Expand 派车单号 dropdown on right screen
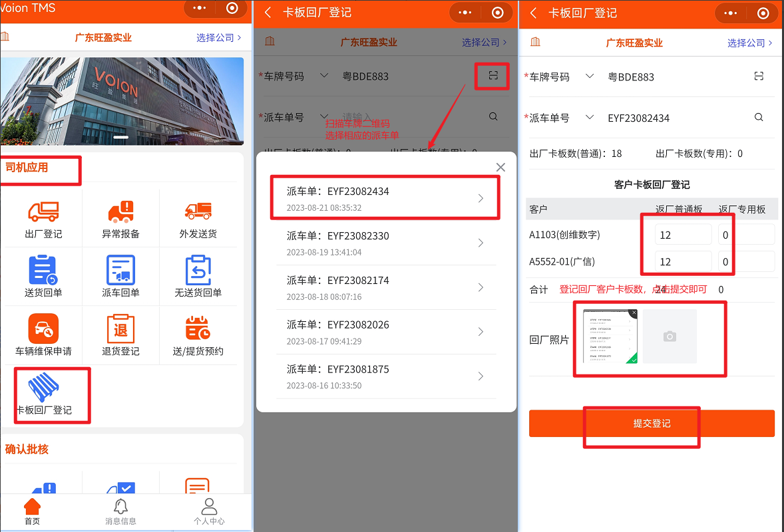Viewport: 784px width, 532px height. tap(590, 117)
